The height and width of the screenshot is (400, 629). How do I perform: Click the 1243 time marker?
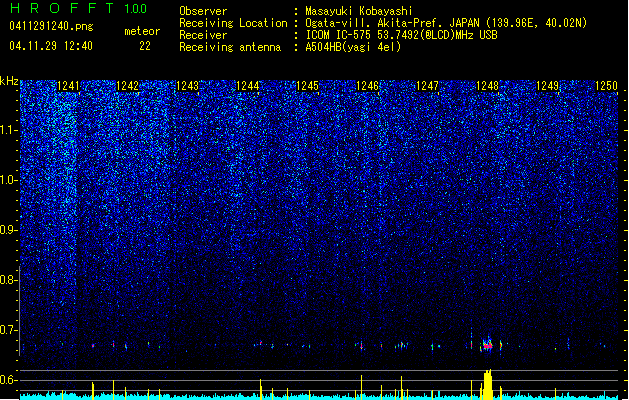click(x=187, y=86)
